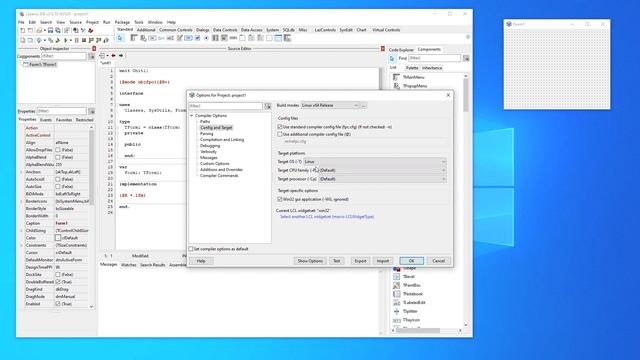Toggle AlphaBlend property checkbox
Viewport: 640px width, 360px height.
click(58, 157)
